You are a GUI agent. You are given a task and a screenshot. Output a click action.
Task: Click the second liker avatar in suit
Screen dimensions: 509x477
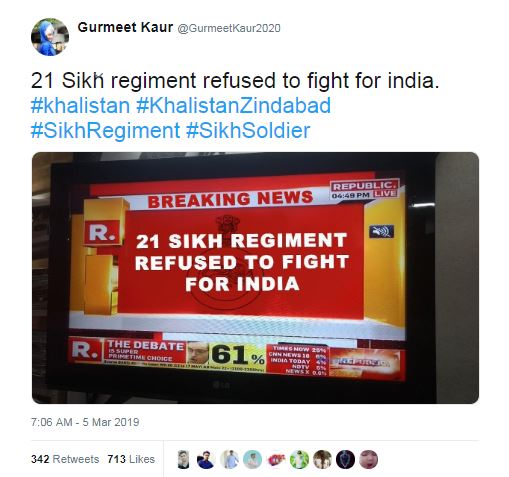(206, 459)
